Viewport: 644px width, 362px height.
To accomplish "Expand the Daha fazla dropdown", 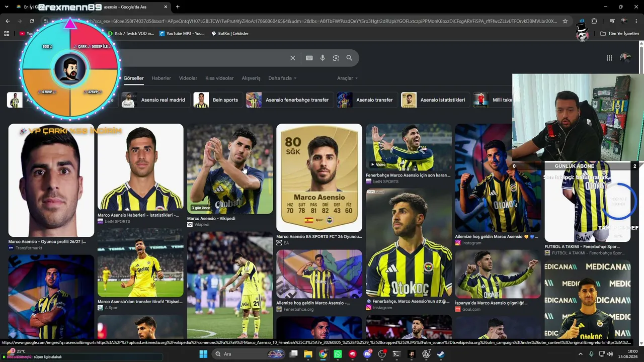I will (x=282, y=78).
